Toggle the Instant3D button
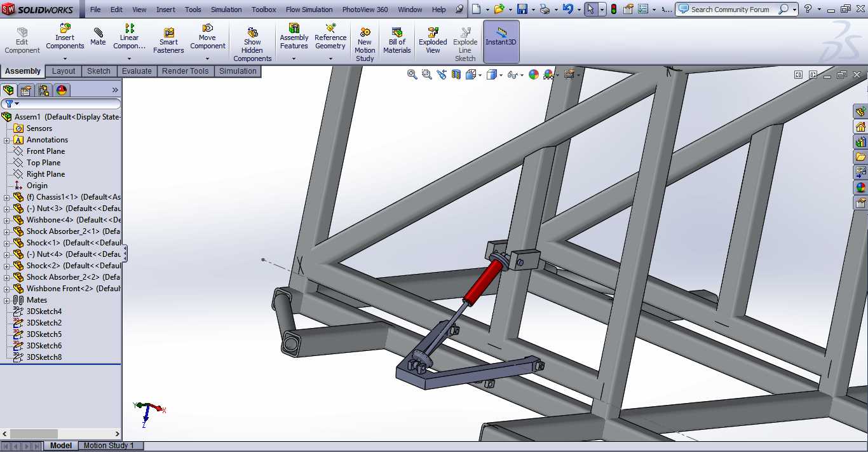The width and height of the screenshot is (868, 452). pos(501,41)
